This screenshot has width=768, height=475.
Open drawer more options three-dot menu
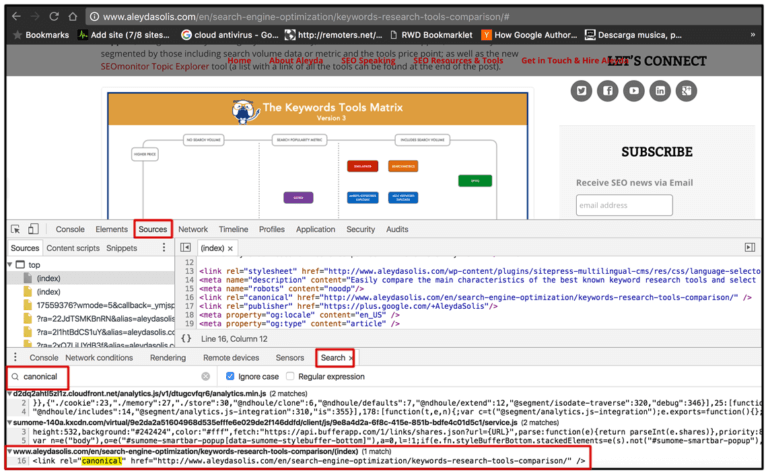click(15, 357)
